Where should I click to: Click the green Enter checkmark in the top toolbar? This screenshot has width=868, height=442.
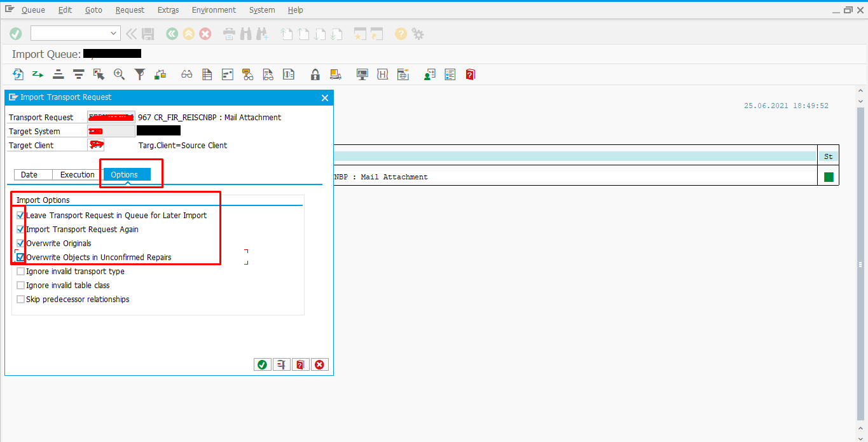[16, 34]
